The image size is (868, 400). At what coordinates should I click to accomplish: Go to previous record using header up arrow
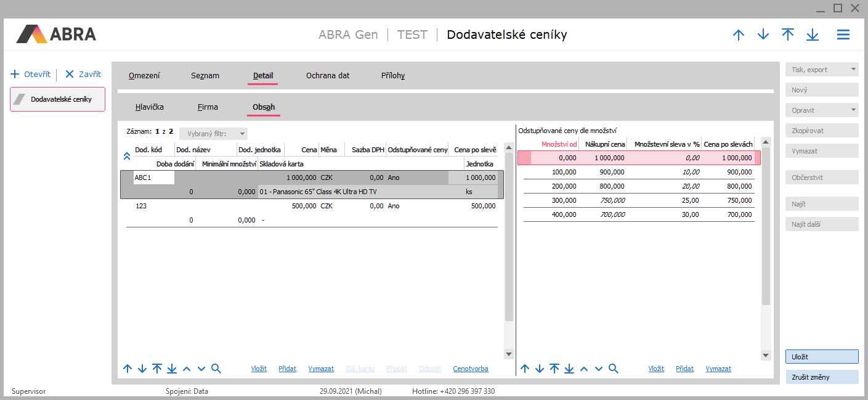739,35
